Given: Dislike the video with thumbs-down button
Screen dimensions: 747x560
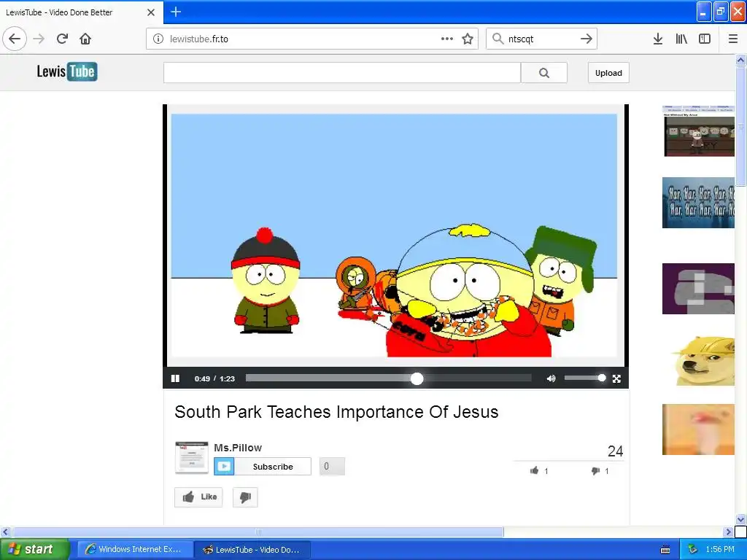Looking at the screenshot, I should click(245, 497).
